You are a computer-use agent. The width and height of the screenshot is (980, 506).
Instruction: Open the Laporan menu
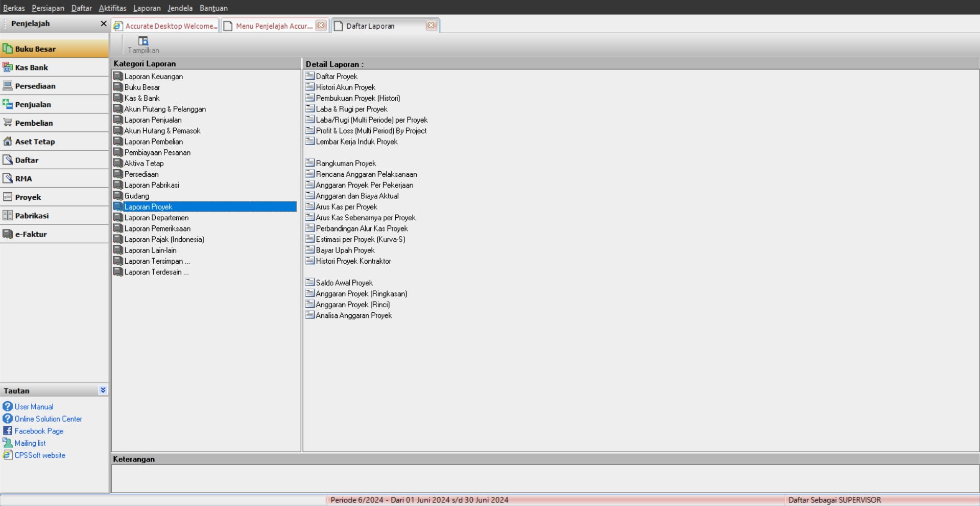[x=147, y=8]
